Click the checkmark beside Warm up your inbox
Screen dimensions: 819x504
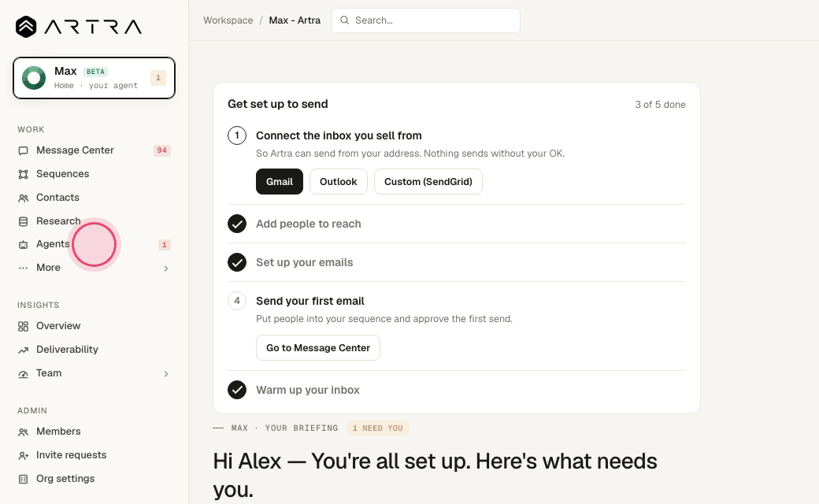237,390
